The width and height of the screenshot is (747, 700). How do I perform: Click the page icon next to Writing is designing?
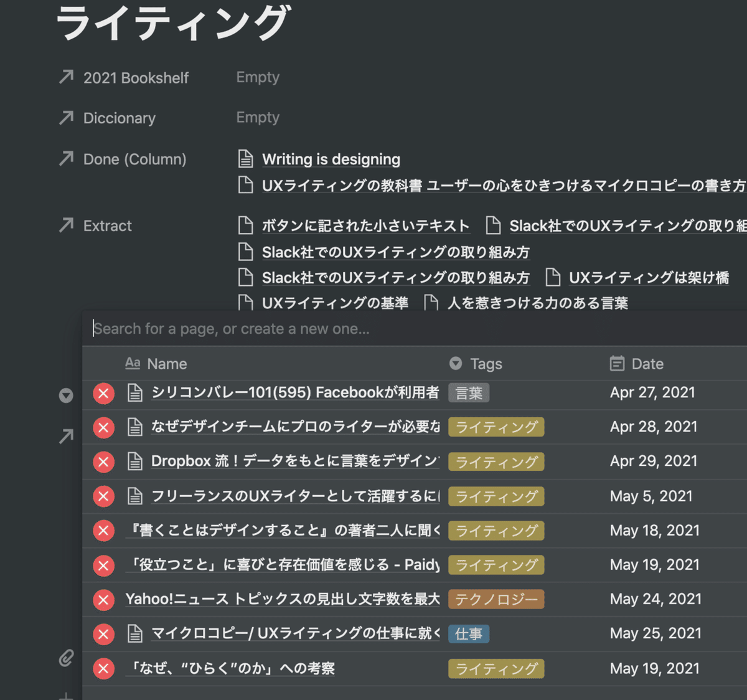coord(245,159)
